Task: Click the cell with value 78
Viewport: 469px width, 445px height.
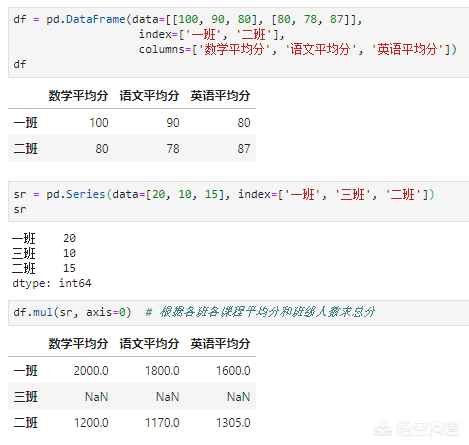Action: pyautogui.click(x=173, y=149)
